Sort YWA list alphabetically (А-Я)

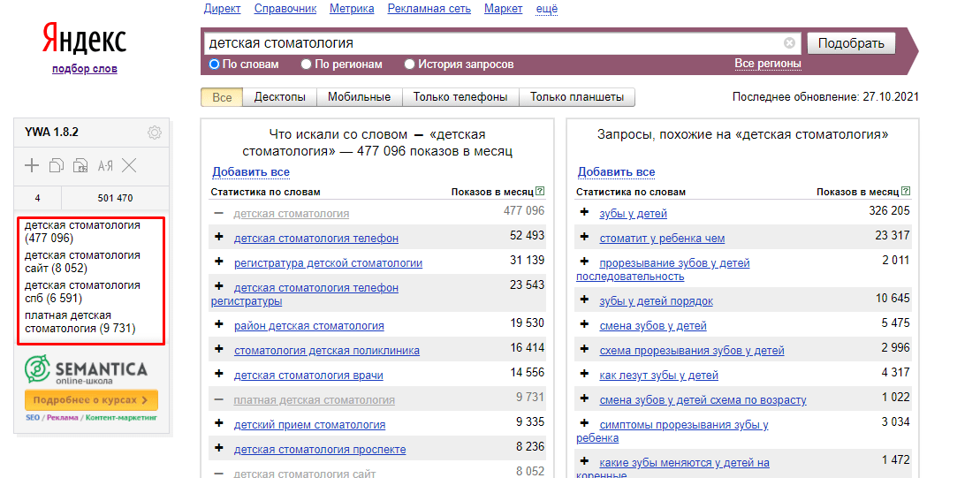105,165
